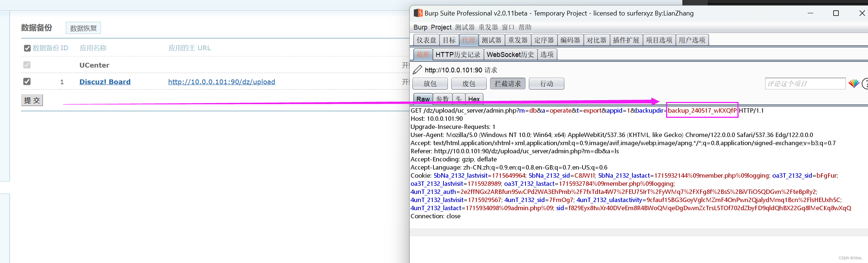The width and height of the screenshot is (868, 263).
Task: Click the Upgrade-Insecure-Requests: 1 line
Action: click(453, 127)
